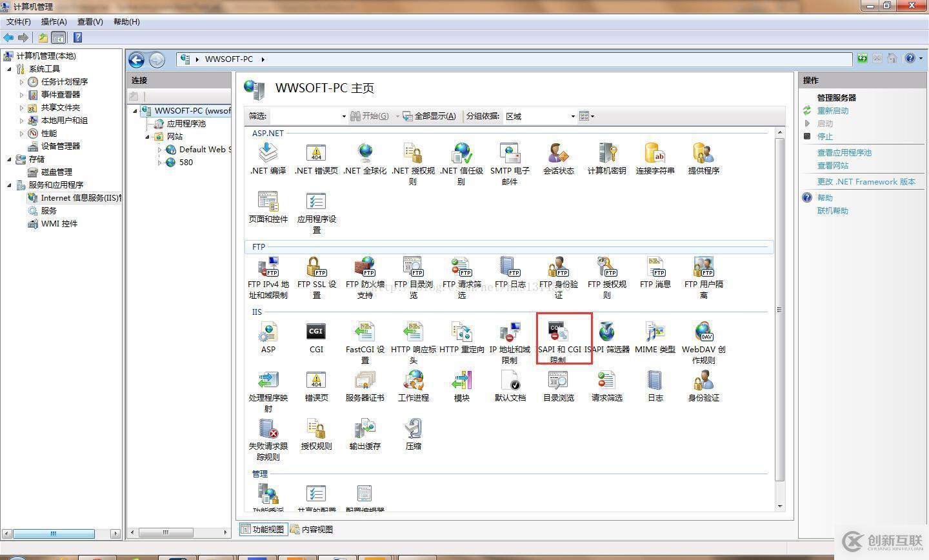Expand the 任务计划程序 tree node
The width and height of the screenshot is (929, 560).
point(21,82)
